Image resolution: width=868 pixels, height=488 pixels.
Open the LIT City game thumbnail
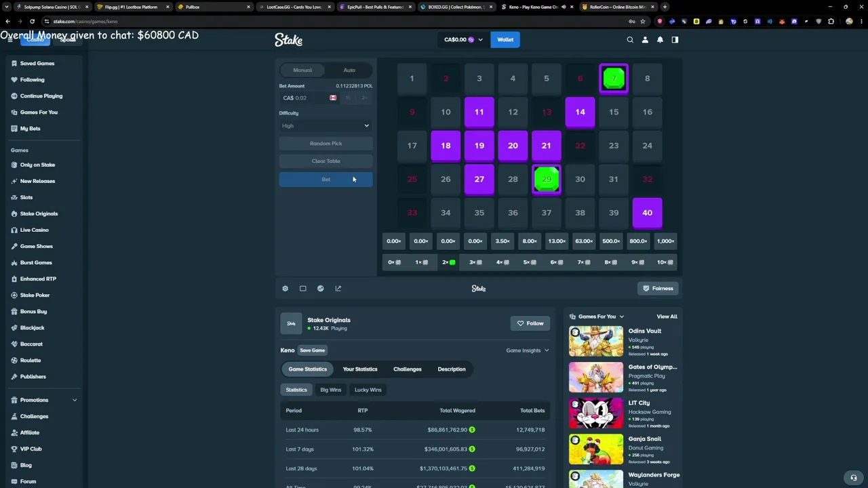596,413
